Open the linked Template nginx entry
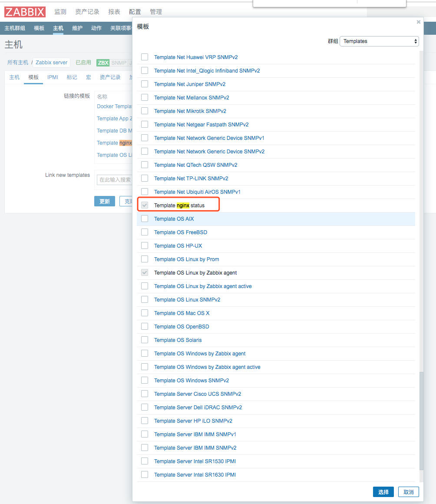This screenshot has height=504, width=436. click(x=114, y=143)
